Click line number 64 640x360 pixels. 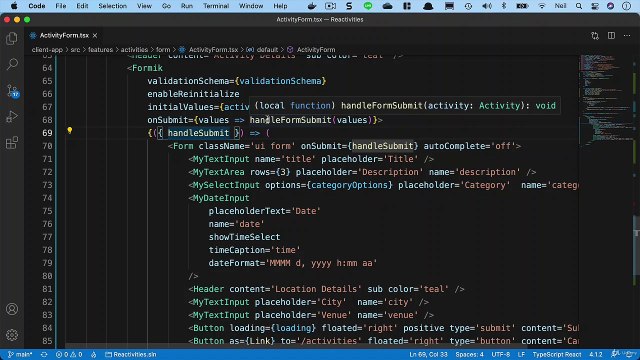tap(47, 68)
